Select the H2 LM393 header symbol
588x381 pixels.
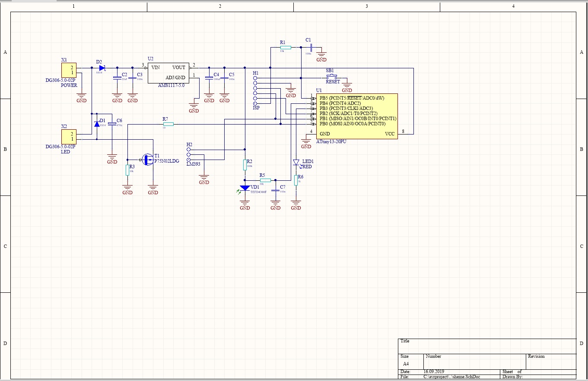pyautogui.click(x=189, y=154)
